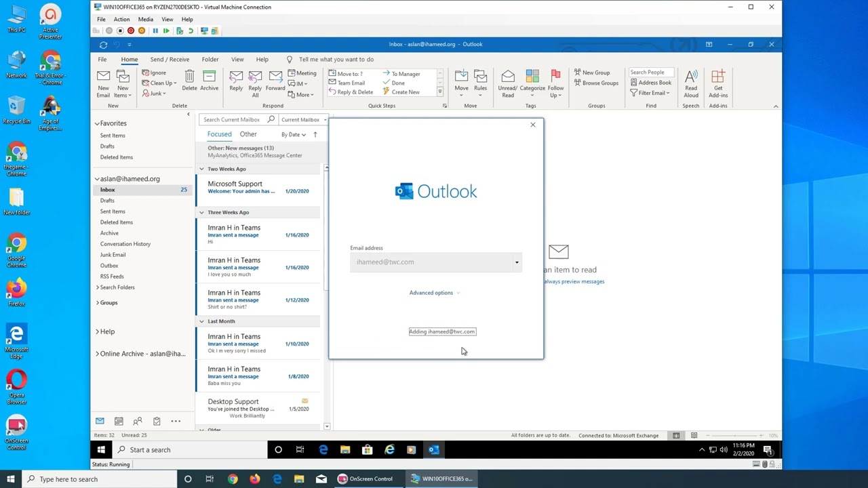The height and width of the screenshot is (488, 868).
Task: Open Desktop Support message dated 1/5/2020
Action: click(258, 408)
